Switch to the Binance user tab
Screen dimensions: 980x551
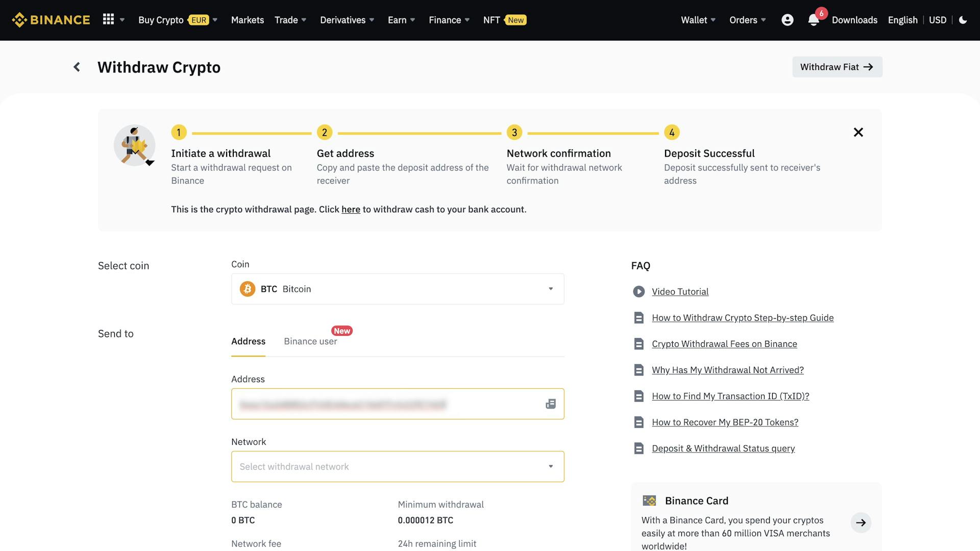click(310, 341)
